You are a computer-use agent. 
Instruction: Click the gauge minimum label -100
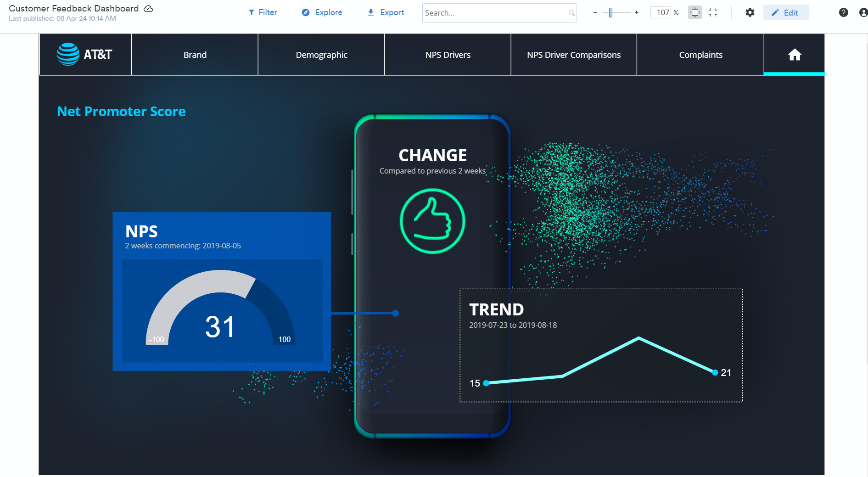(x=157, y=339)
